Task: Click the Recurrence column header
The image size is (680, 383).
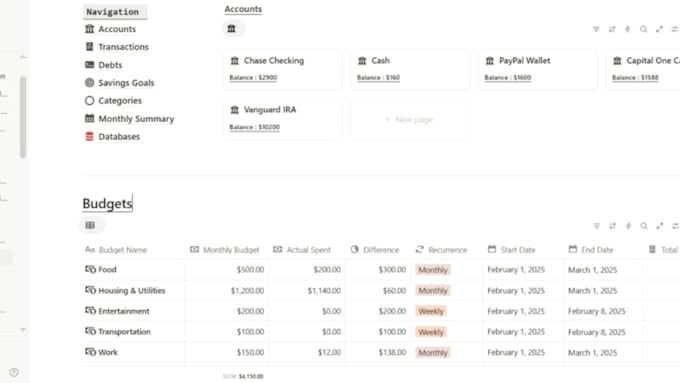Action: [x=446, y=250]
